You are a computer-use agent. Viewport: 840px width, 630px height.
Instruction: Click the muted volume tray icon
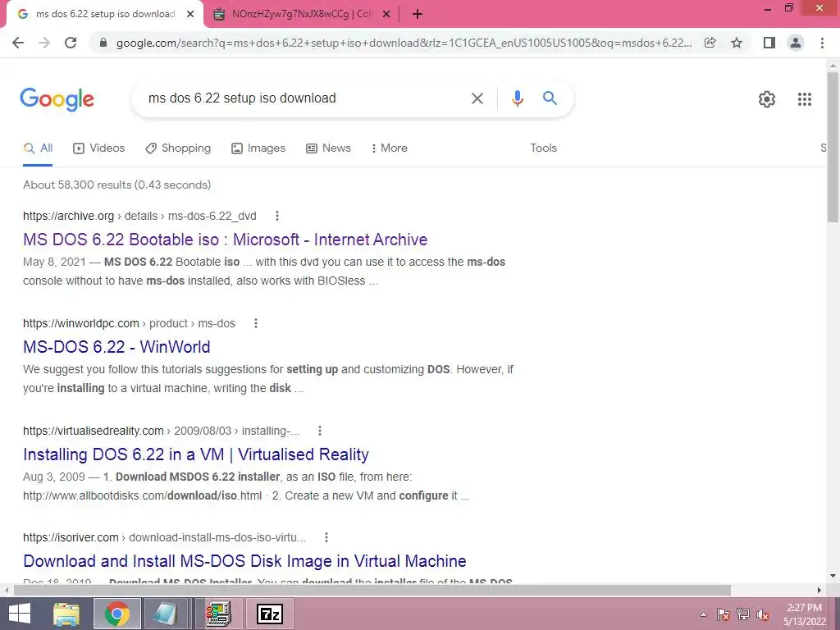[x=763, y=614]
